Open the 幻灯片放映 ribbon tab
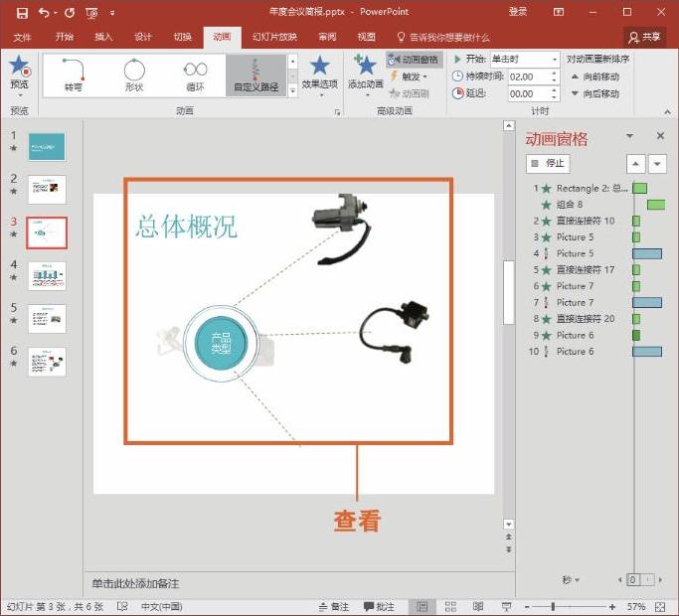679x616 pixels. [x=274, y=37]
